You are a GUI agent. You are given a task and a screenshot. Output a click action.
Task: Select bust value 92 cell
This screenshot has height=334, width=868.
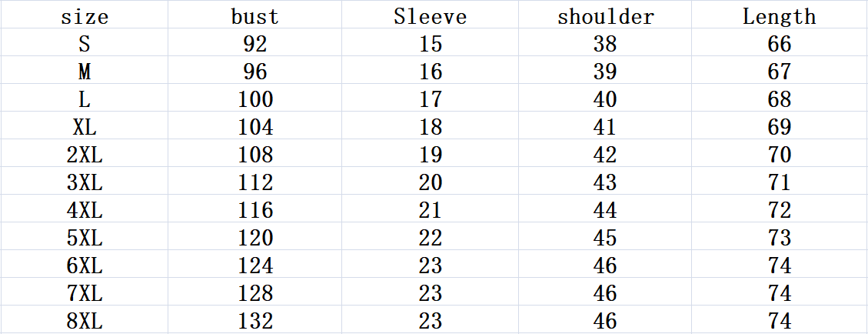254,44
